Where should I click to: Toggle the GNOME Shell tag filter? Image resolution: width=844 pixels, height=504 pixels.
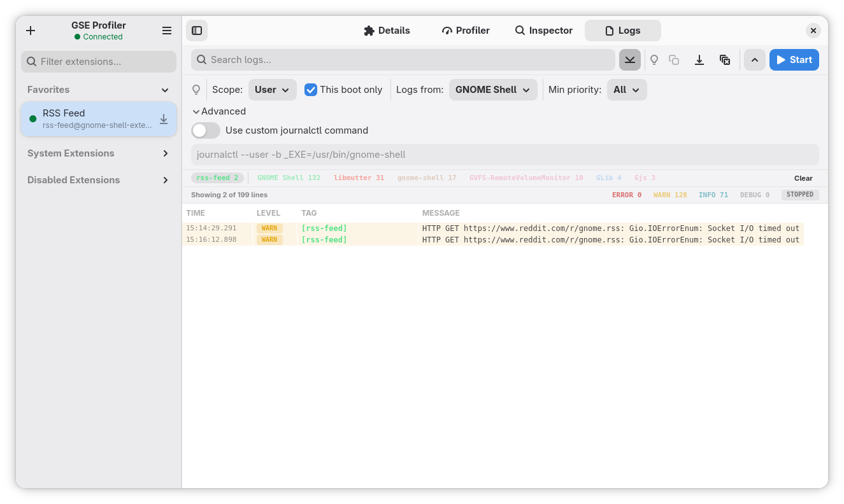click(x=289, y=178)
